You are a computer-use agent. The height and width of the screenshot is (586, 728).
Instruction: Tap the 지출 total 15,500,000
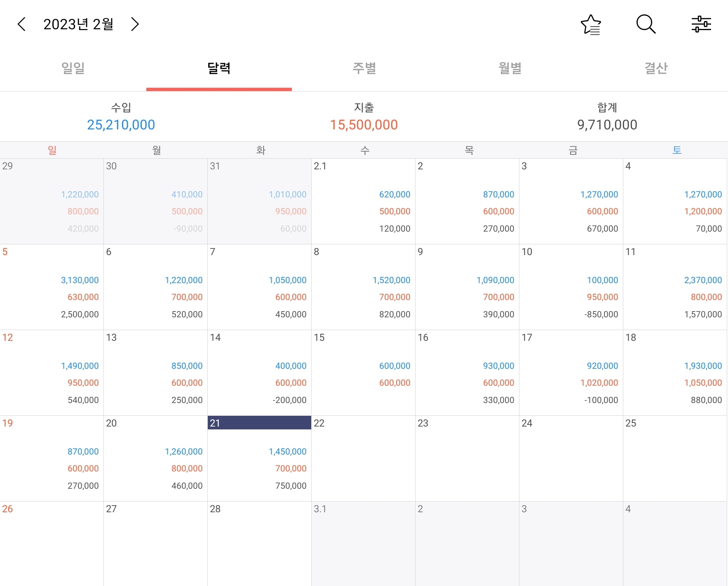pyautogui.click(x=364, y=125)
